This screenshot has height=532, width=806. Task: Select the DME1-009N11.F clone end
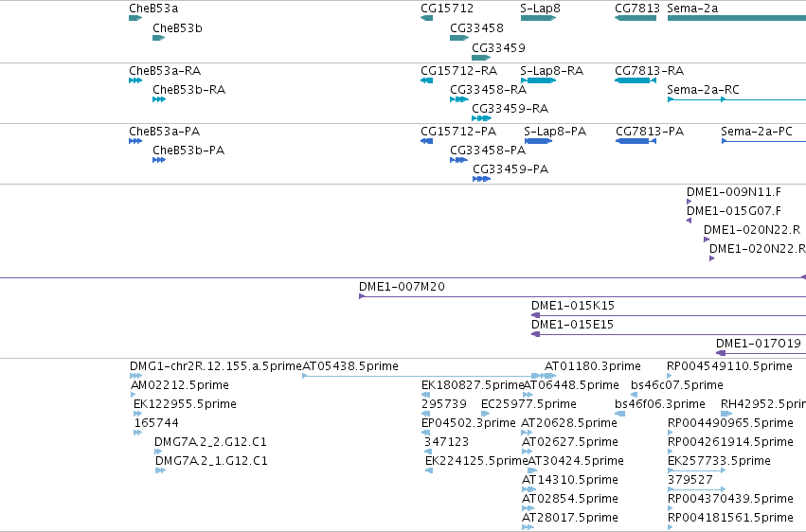pos(689,202)
